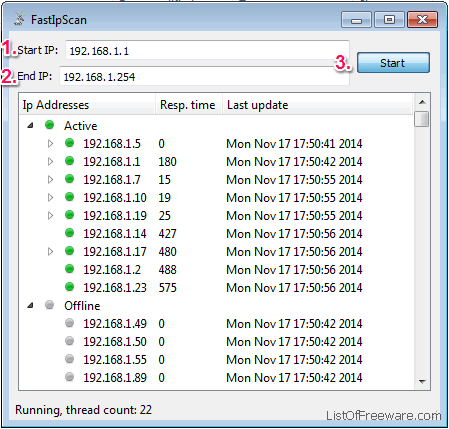The width and height of the screenshot is (449, 429).
Task: Click the green status dot beside 192.168.1.5
Action: pos(69,143)
